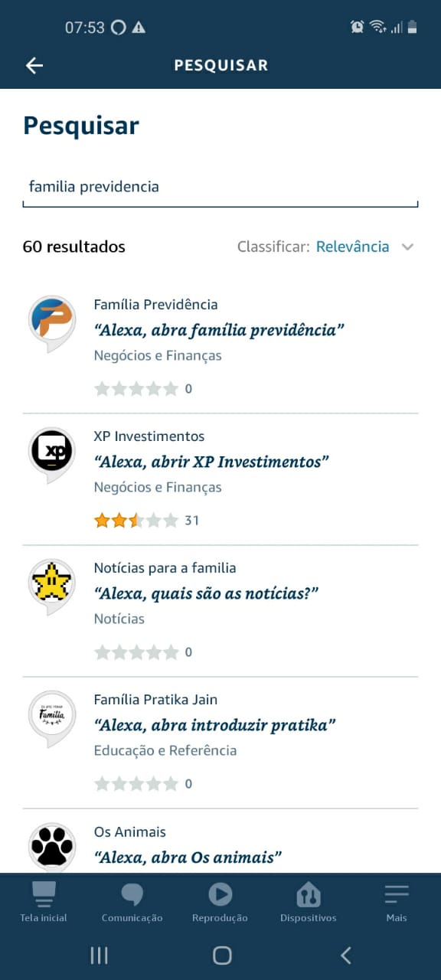Change sorting from Relevância

point(353,247)
